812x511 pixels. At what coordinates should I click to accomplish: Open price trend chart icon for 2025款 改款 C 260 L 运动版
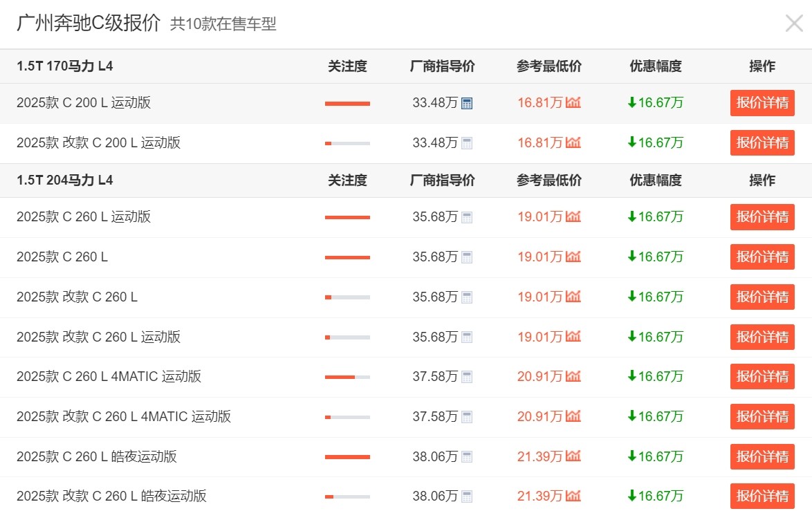click(x=573, y=337)
